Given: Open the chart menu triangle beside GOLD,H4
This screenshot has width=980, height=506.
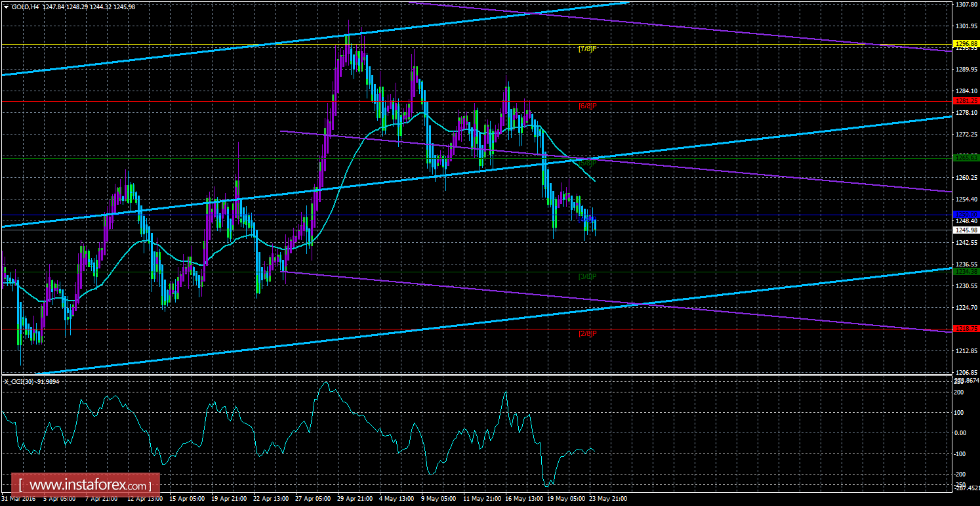Looking at the screenshot, I should [6, 7].
